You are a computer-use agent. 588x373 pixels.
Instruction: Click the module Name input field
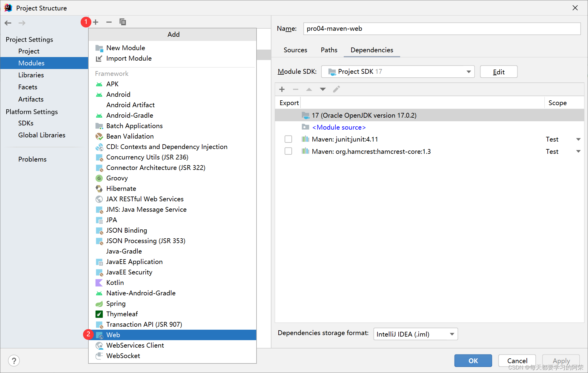(x=442, y=29)
